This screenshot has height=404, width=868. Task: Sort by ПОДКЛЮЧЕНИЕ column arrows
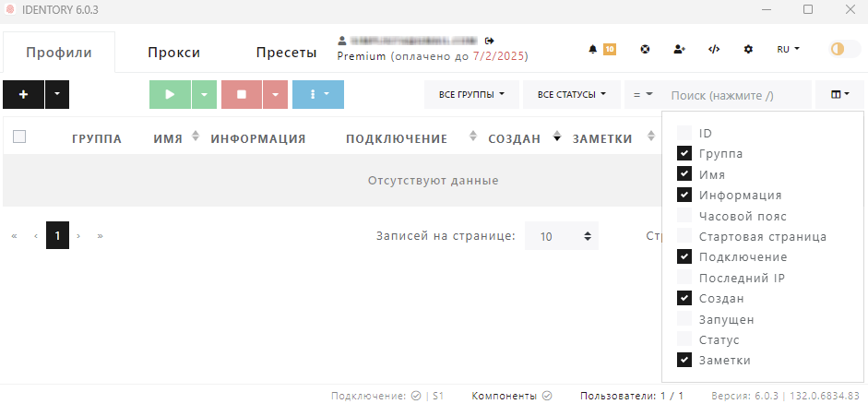click(x=472, y=137)
